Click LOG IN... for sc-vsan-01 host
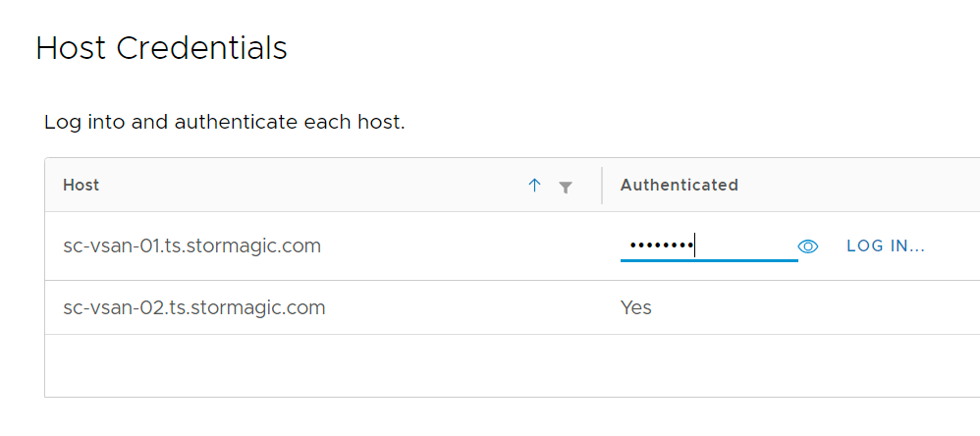980x436 pixels. coord(886,246)
